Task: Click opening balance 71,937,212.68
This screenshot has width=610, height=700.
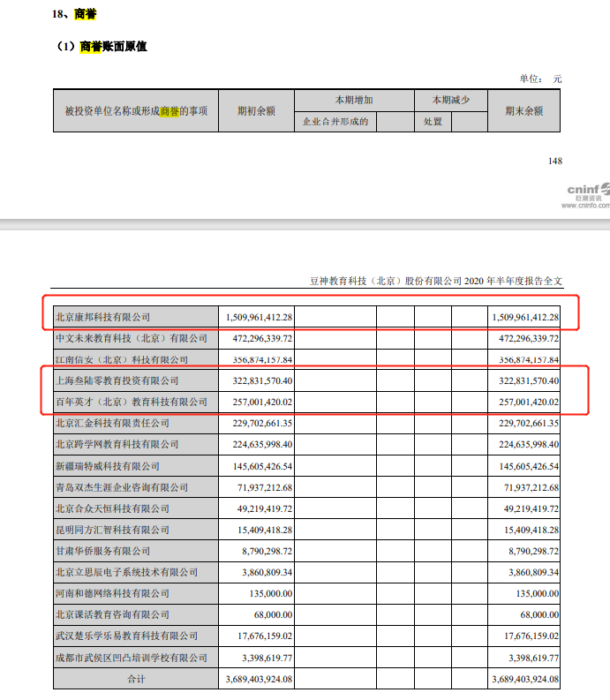Action: (265, 487)
